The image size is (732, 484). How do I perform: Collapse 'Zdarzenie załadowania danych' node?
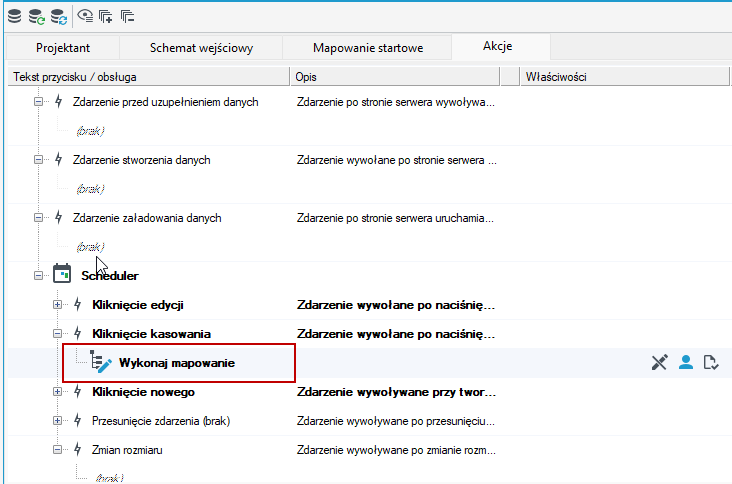click(x=38, y=217)
